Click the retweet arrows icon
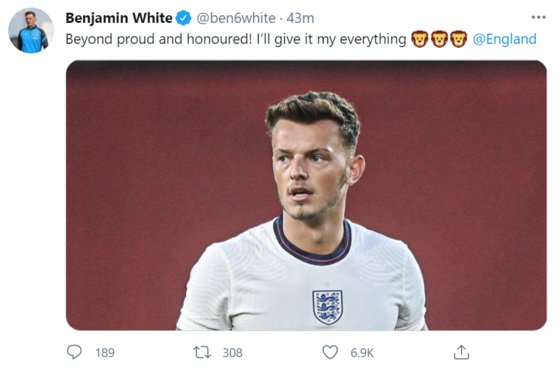This screenshot has width=560, height=373. 202,352
